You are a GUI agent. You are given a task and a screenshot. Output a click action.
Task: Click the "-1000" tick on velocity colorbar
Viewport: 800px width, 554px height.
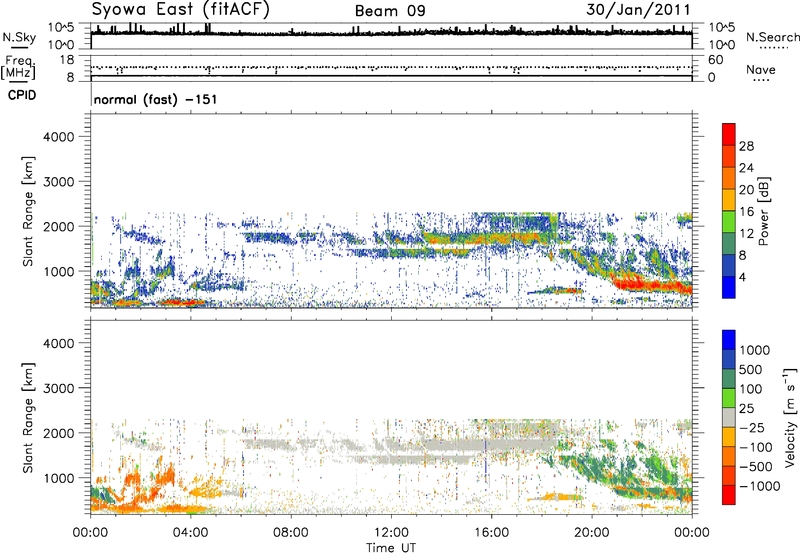click(x=760, y=486)
